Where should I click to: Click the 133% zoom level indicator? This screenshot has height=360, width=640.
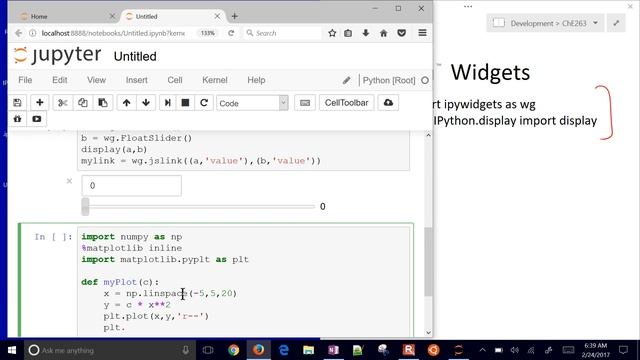click(x=208, y=33)
